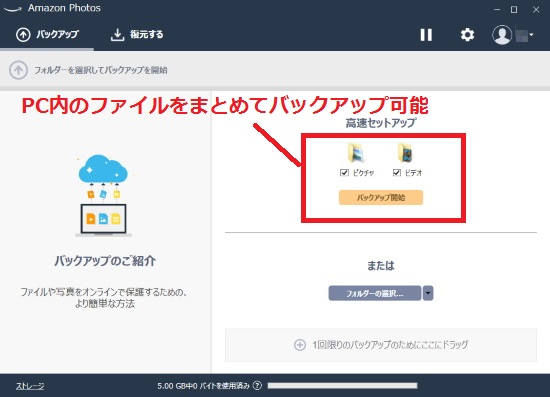Click the Amazon smile logo icon
The image size is (550, 397).
coord(13,9)
